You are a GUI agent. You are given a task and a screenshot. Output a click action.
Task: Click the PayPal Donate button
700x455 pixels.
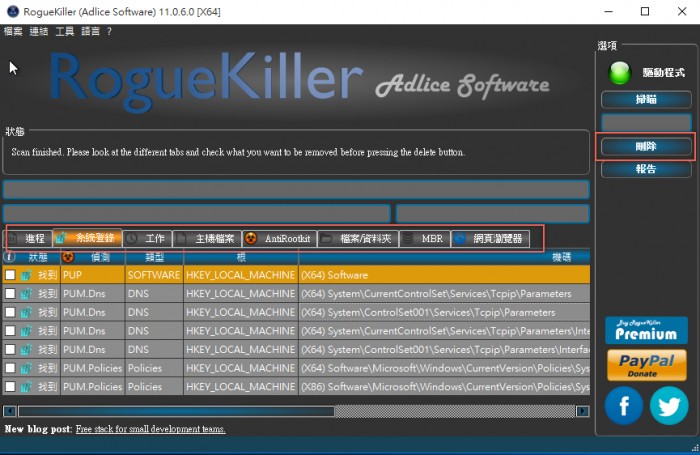pos(646,365)
